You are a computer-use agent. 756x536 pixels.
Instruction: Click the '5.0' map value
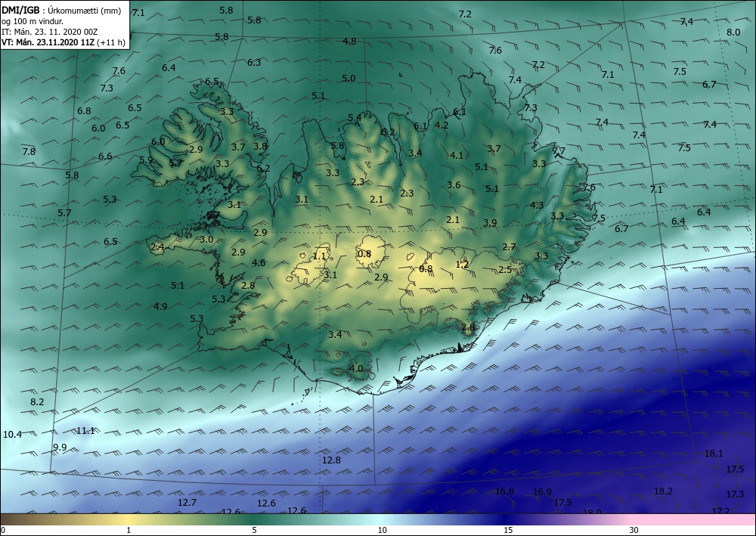pos(348,78)
